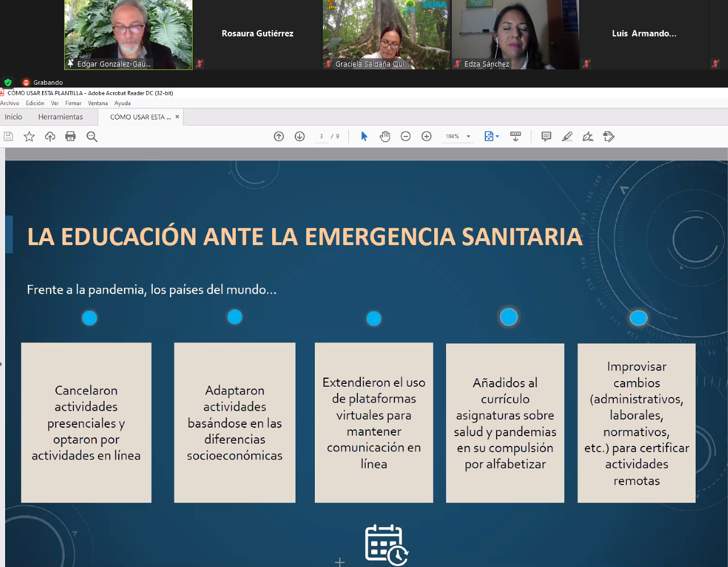
Task: Go to previous page arrow
Action: [278, 136]
